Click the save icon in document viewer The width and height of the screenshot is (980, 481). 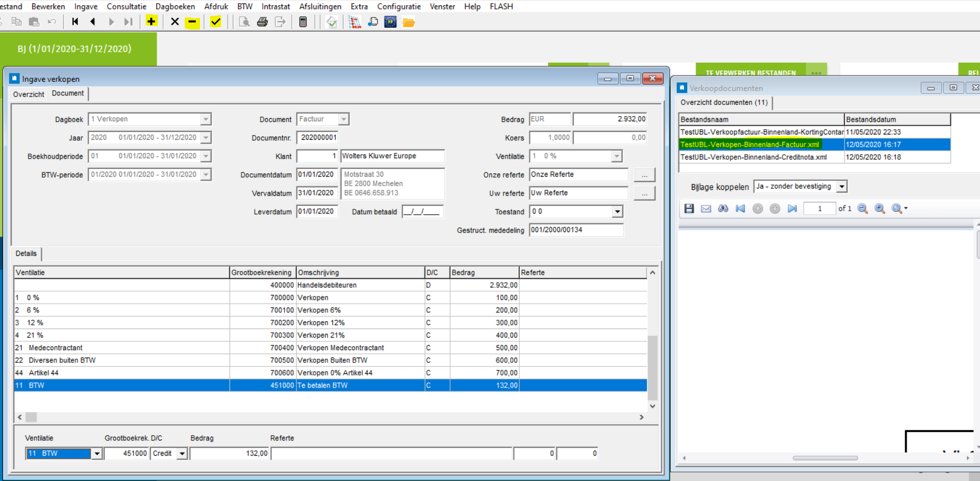tap(689, 208)
